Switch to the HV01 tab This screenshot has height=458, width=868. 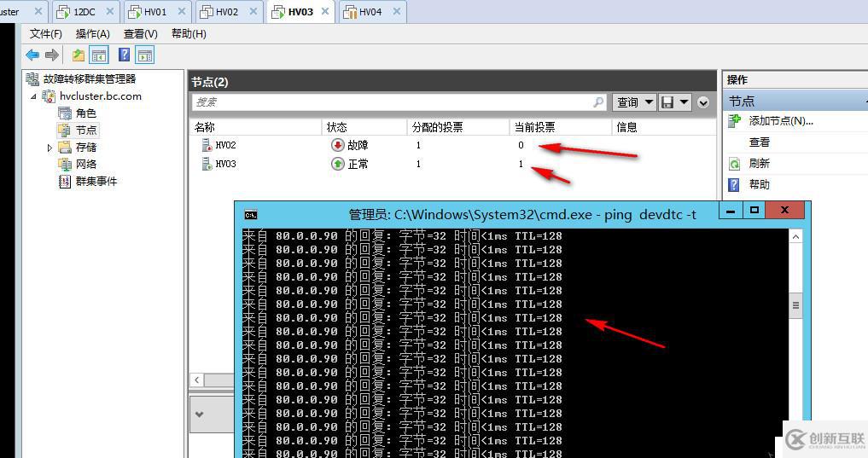pyautogui.click(x=155, y=12)
